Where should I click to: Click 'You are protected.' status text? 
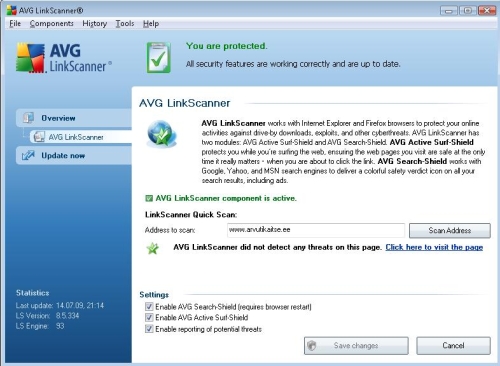click(227, 46)
